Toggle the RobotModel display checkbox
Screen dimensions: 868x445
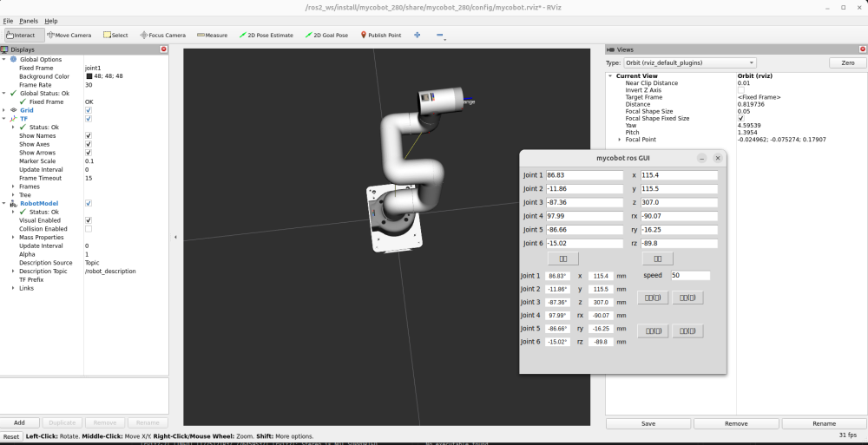(x=89, y=203)
